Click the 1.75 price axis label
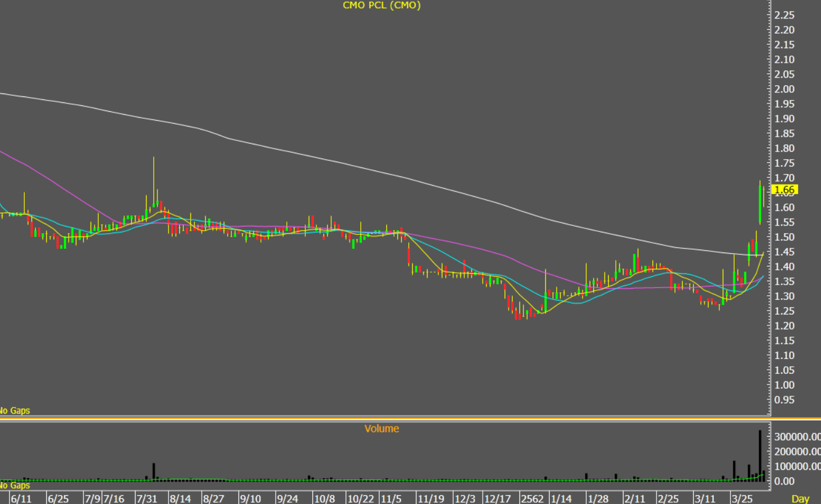Viewport: 821px width, 504px height. point(784,163)
